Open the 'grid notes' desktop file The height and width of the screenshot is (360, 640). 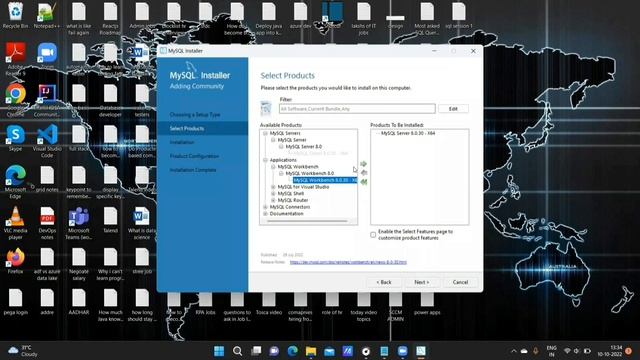(47, 180)
